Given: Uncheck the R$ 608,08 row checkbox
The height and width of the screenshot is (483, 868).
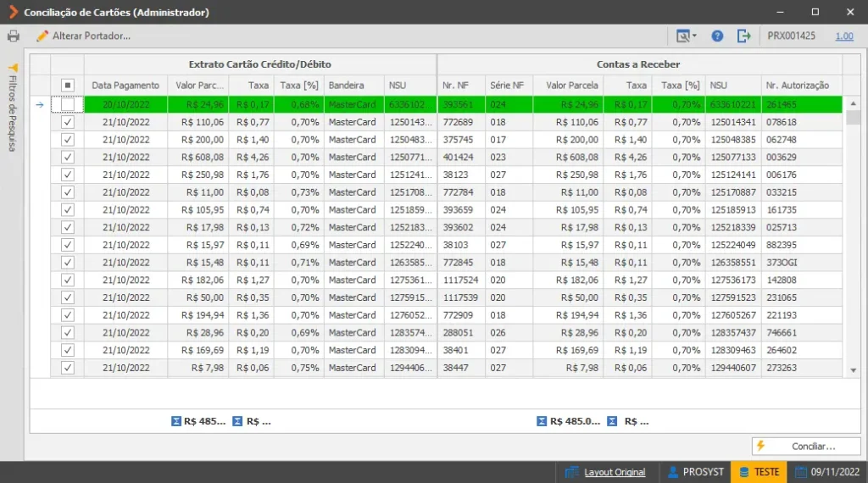Looking at the screenshot, I should pyautogui.click(x=68, y=157).
